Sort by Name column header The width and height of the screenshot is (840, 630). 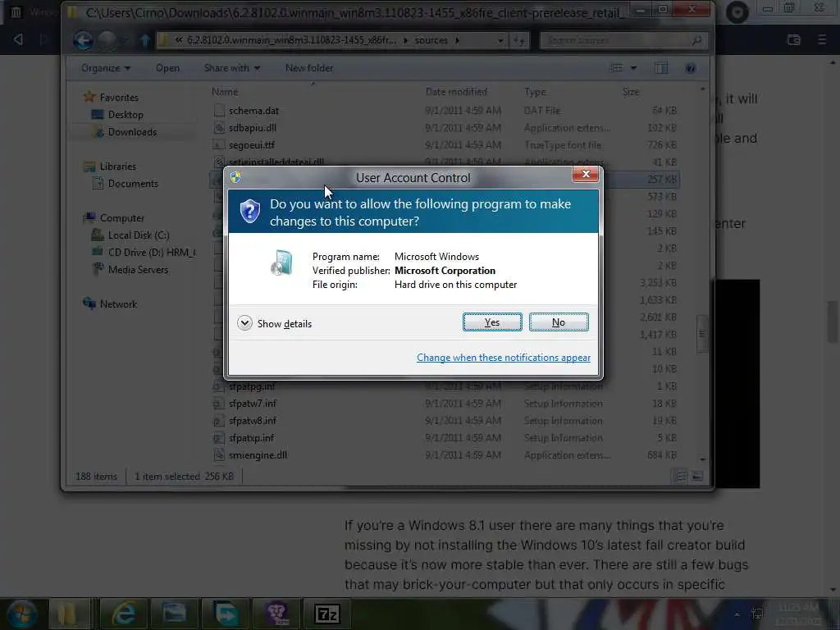point(225,92)
